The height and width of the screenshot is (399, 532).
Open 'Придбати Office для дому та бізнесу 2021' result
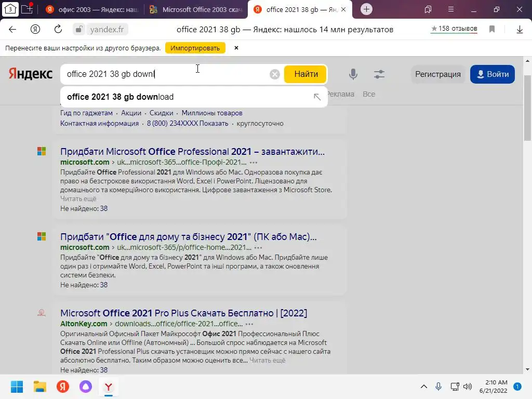pyautogui.click(x=188, y=236)
